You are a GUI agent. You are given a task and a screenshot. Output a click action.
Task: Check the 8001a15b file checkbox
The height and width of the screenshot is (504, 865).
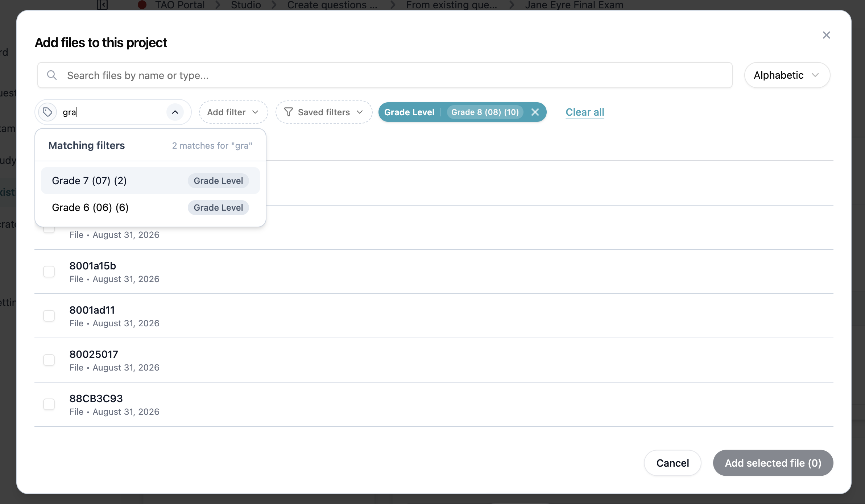coord(49,272)
